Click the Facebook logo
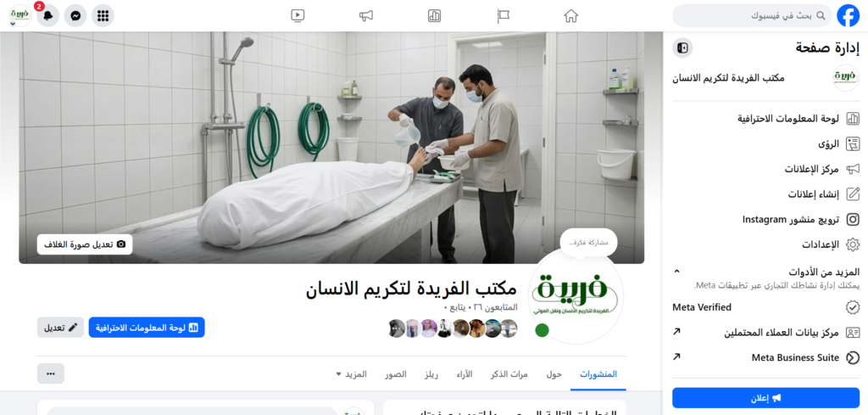868x415 pixels. pyautogui.click(x=848, y=15)
